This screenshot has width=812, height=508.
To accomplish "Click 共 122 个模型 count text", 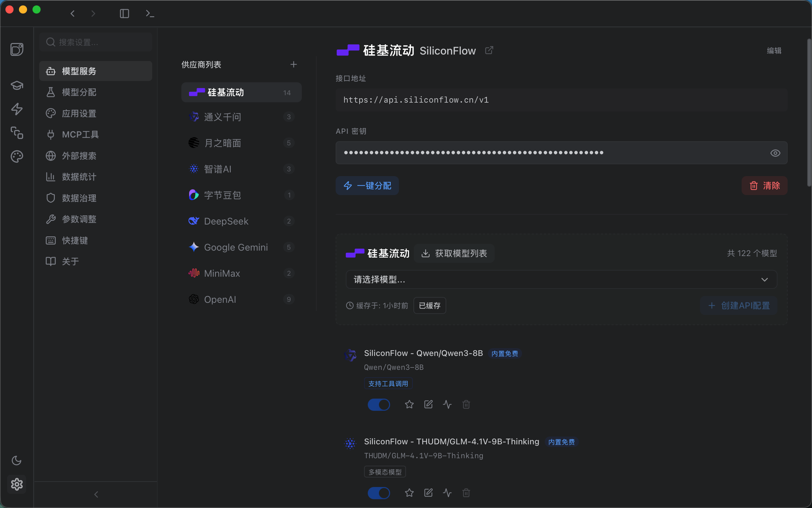I will tap(752, 253).
